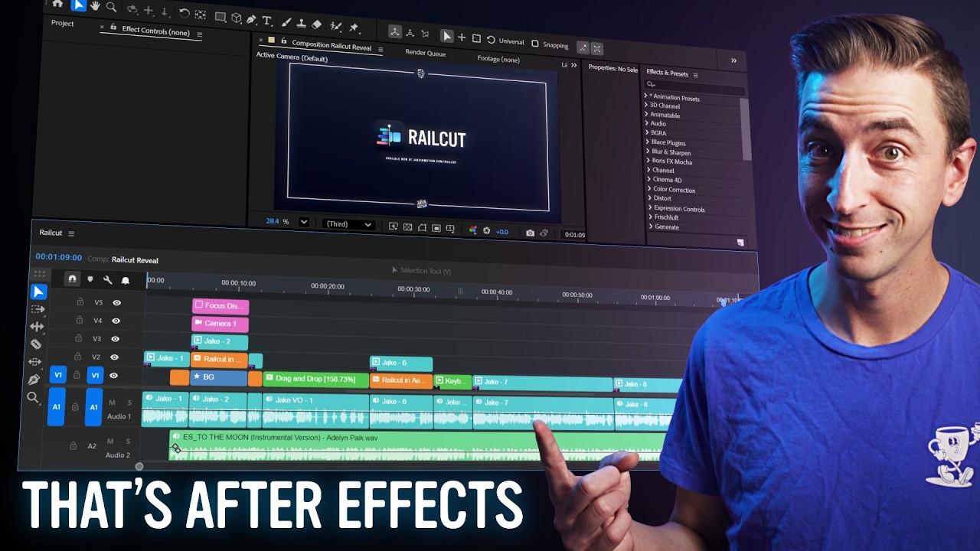Image resolution: width=980 pixels, height=551 pixels.
Task: Select the Zoom tool in Railcut's tool strip
Action: point(34,396)
